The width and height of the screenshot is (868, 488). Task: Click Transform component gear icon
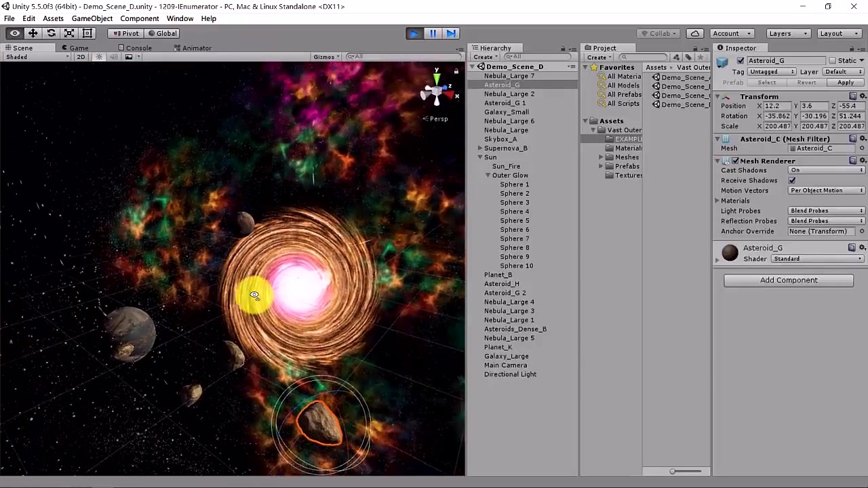click(863, 96)
